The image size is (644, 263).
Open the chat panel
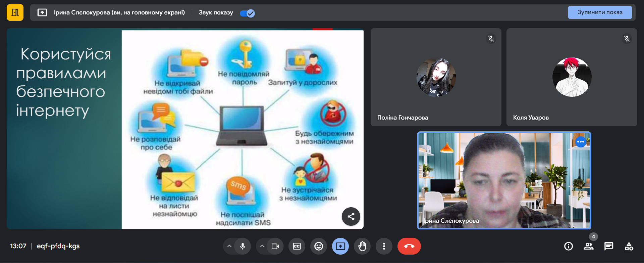(608, 246)
